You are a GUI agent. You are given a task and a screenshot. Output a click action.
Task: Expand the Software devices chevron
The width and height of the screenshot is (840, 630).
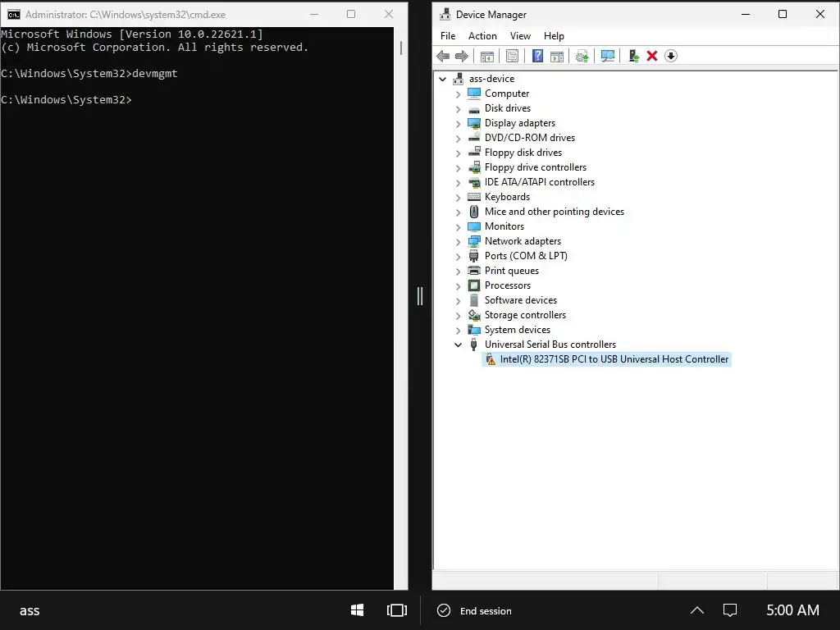458,300
